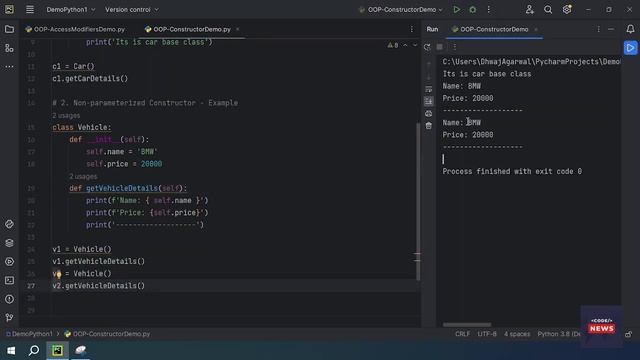Open the Project tool window

[9, 29]
